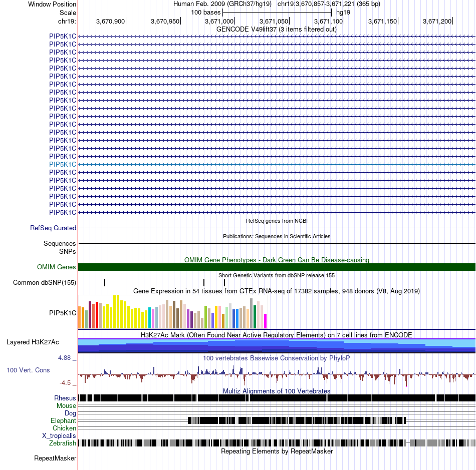
Task: Click the Human Feb. 2009 (GRCh37/hg19) assembly text
Action: [x=222, y=4]
